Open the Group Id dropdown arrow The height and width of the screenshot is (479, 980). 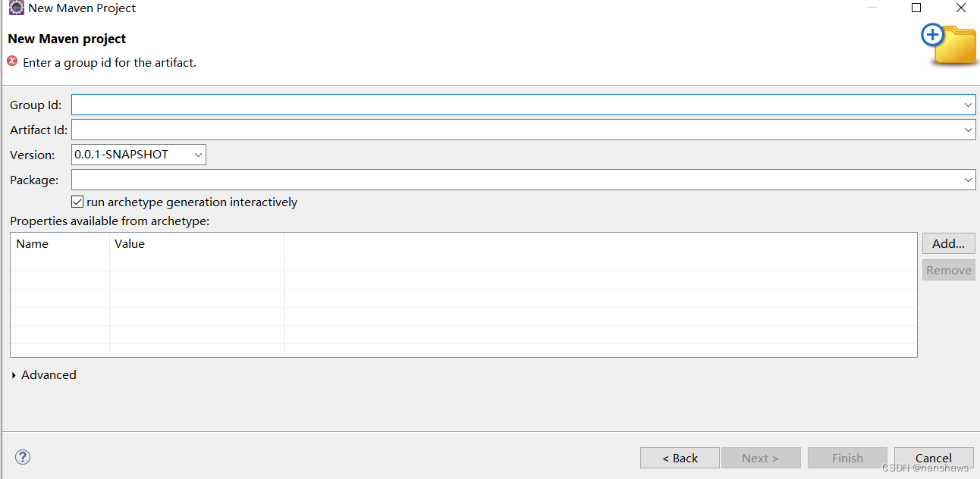[x=968, y=105]
